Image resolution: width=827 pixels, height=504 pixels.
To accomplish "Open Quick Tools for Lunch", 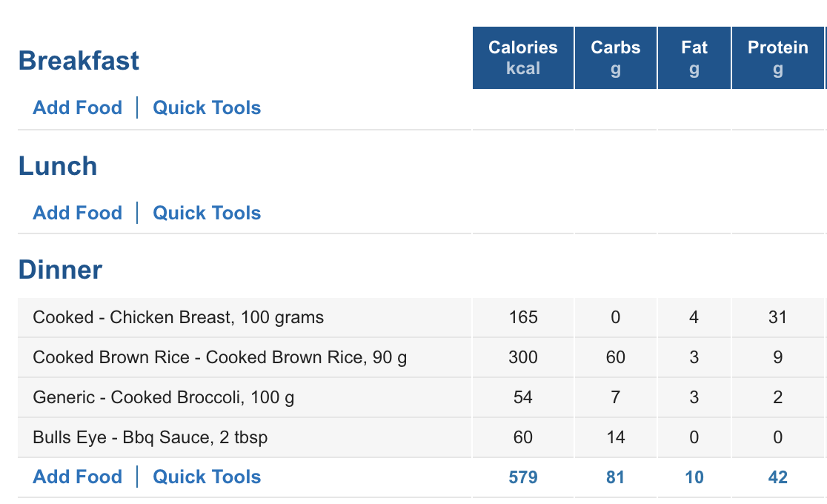I will click(x=207, y=213).
